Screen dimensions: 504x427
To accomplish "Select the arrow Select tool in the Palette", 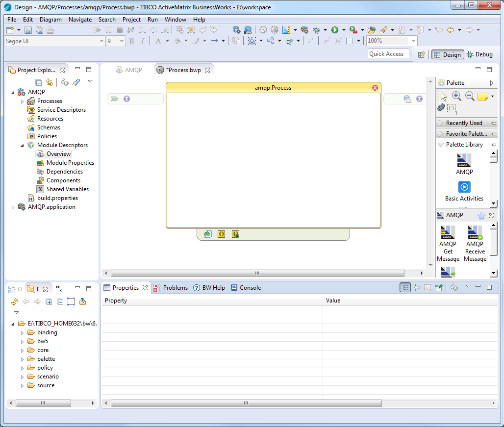I will click(x=444, y=96).
